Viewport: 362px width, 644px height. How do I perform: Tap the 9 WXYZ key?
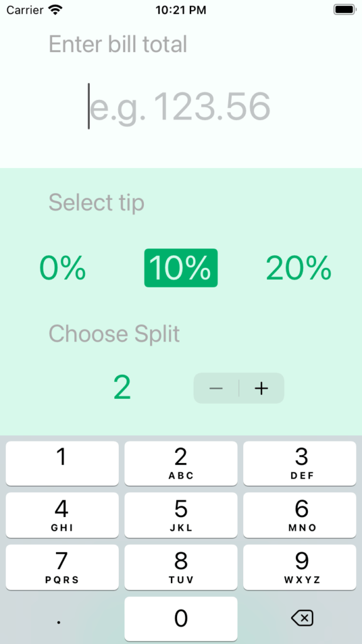pyautogui.click(x=300, y=567)
